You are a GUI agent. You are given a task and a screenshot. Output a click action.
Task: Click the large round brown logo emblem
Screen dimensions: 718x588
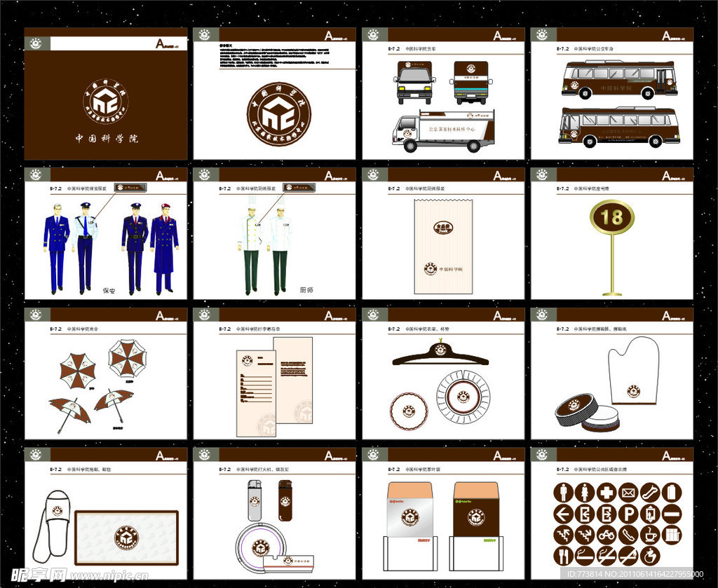click(x=278, y=114)
